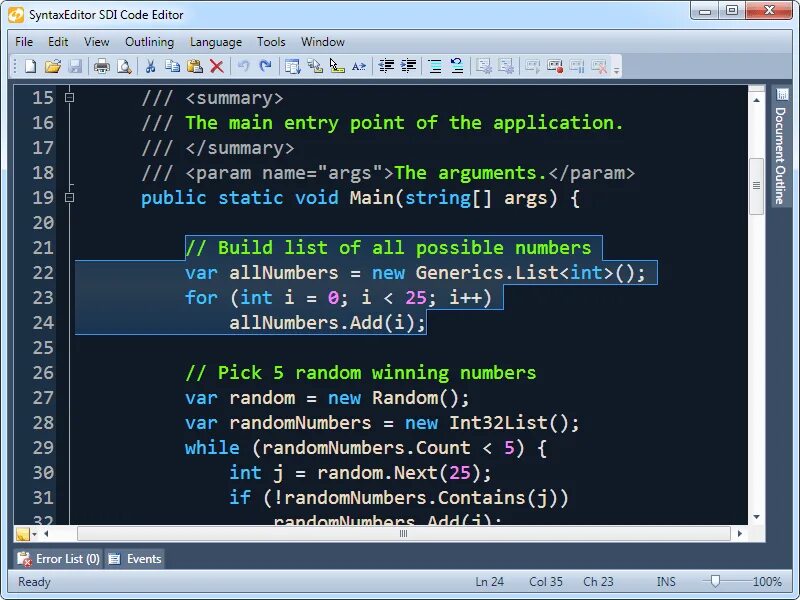Click the Undo arrow icon

coord(243,66)
